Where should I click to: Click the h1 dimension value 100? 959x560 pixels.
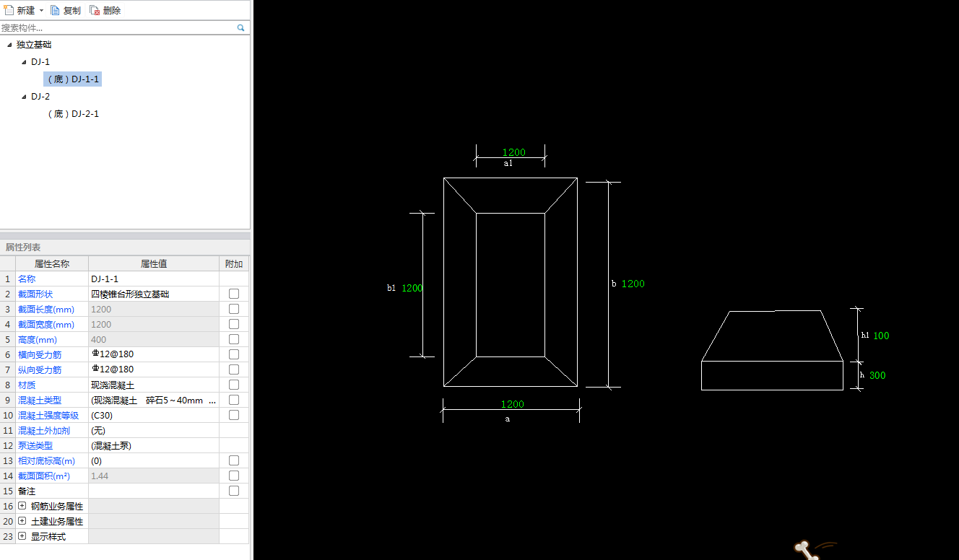881,336
